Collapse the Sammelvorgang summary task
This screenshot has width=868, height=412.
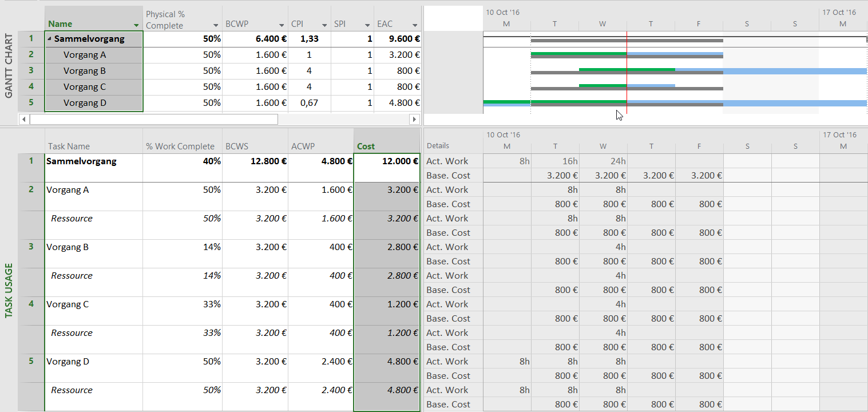click(x=50, y=38)
